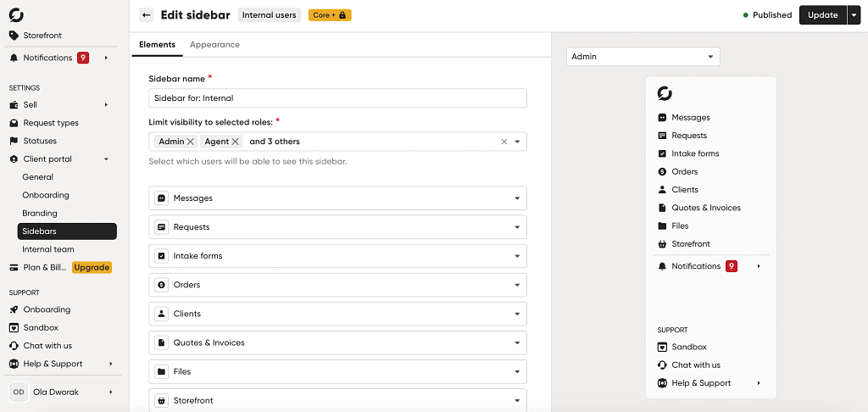Click the Quotes & Invoices document icon in the list
Screen dimensions: 868x412
coord(162,342)
